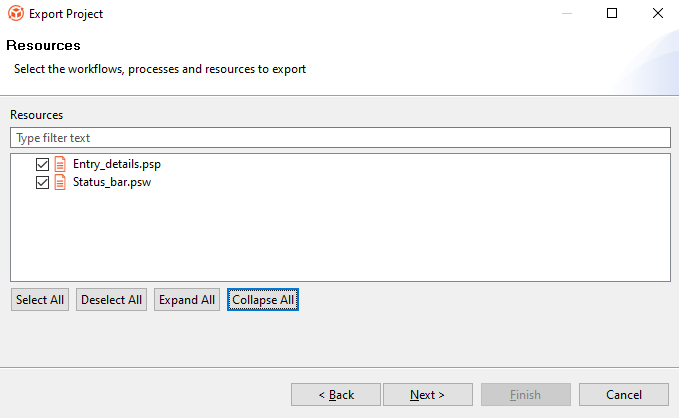Go to previous step with Back

click(x=336, y=395)
